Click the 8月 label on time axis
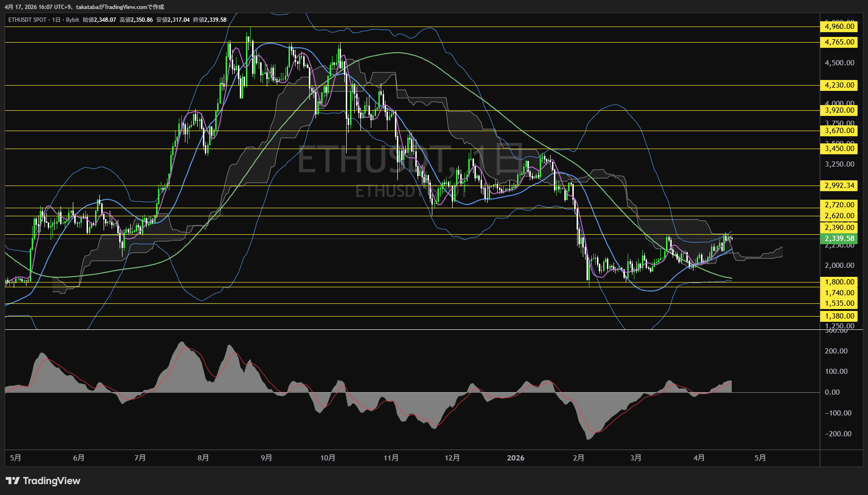 pyautogui.click(x=203, y=458)
